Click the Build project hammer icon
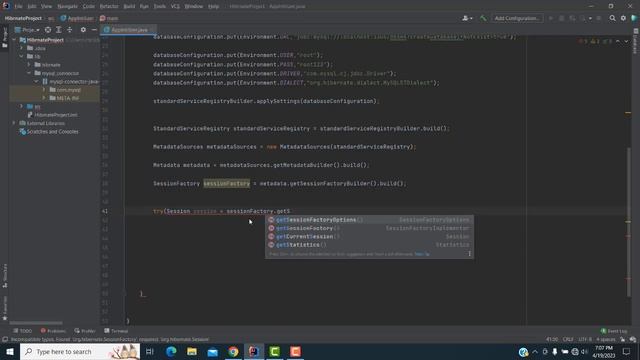Image resolution: width=640 pixels, height=360 pixels. click(x=483, y=18)
